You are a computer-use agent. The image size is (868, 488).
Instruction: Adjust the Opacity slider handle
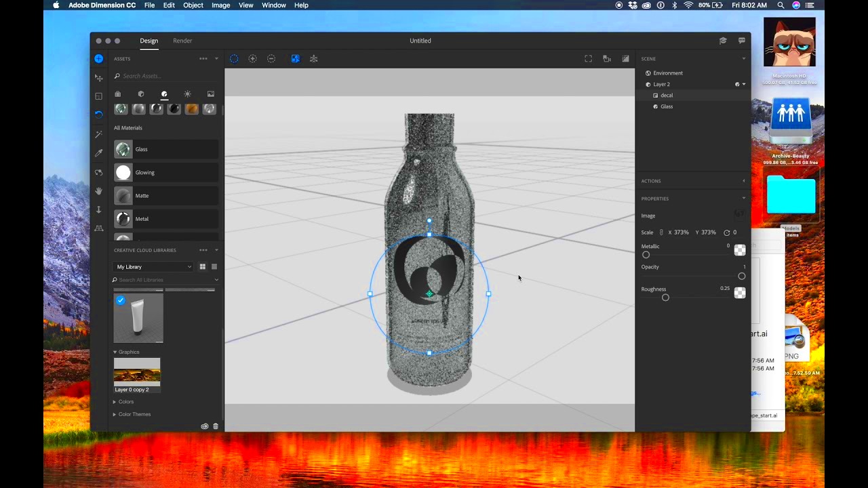(x=742, y=277)
